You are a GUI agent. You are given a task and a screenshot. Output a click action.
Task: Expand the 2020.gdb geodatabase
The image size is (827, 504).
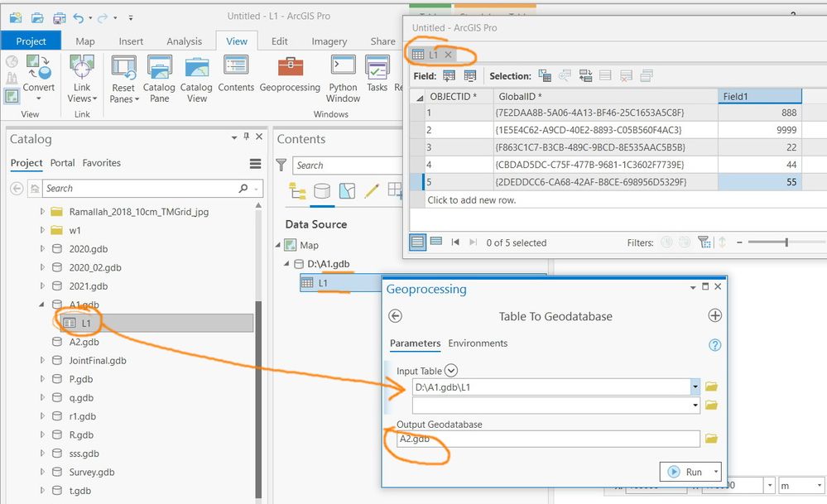click(42, 249)
